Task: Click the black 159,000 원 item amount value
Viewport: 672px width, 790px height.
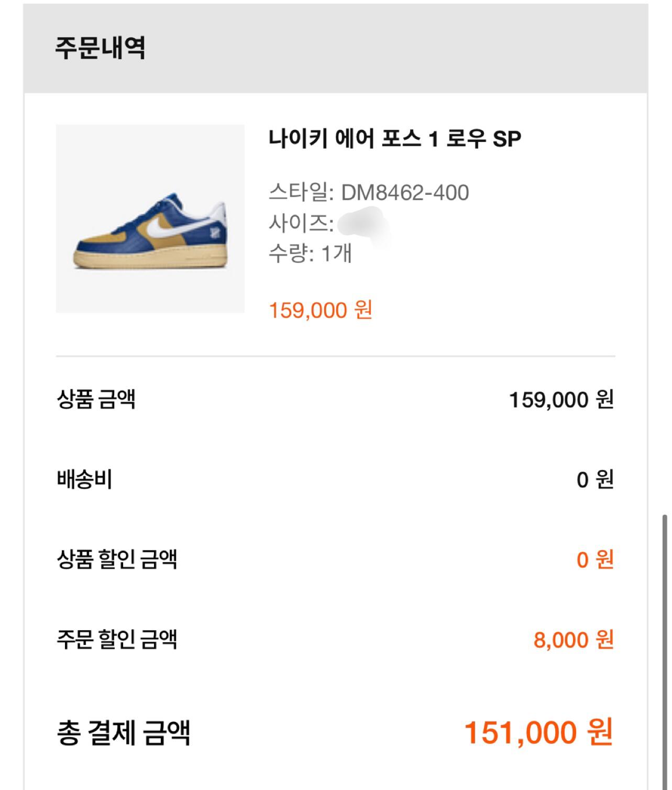Action: tap(561, 400)
